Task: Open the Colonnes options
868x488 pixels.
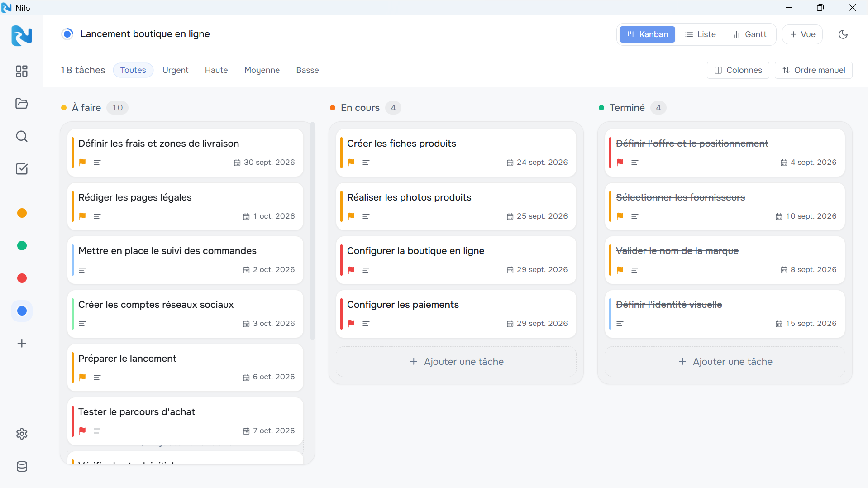Action: point(738,70)
